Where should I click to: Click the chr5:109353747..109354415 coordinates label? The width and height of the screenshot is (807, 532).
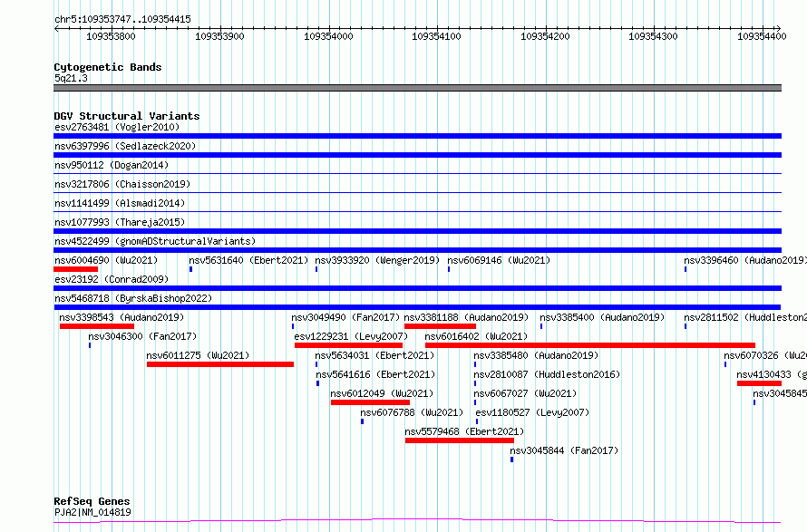122,19
